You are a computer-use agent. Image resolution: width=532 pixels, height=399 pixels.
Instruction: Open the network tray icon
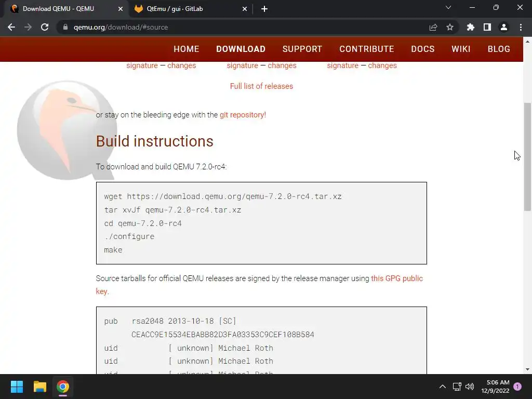(x=457, y=387)
